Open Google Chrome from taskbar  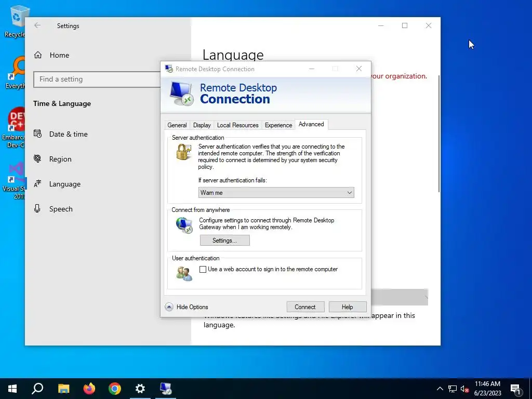115,389
